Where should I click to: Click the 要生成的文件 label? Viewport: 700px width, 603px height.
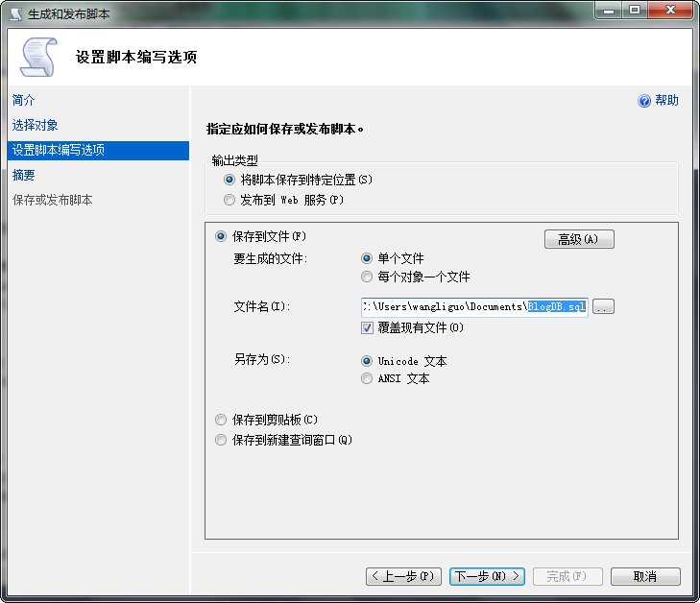click(x=271, y=259)
